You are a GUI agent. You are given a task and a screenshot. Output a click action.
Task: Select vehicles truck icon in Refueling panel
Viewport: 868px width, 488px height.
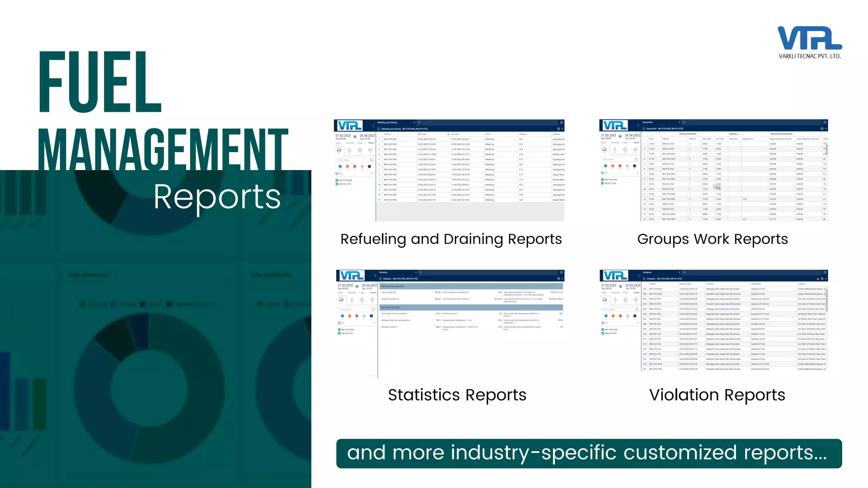(339, 150)
